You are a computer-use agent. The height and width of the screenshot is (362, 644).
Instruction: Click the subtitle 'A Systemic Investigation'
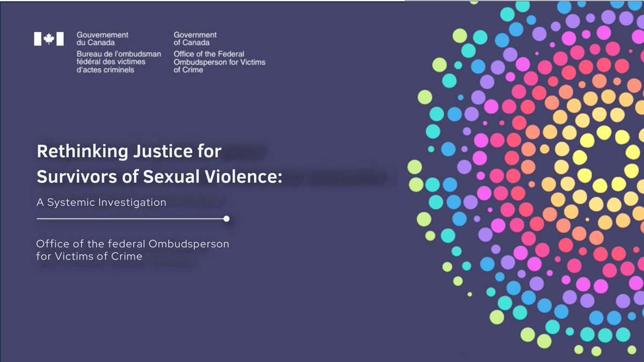(x=101, y=203)
